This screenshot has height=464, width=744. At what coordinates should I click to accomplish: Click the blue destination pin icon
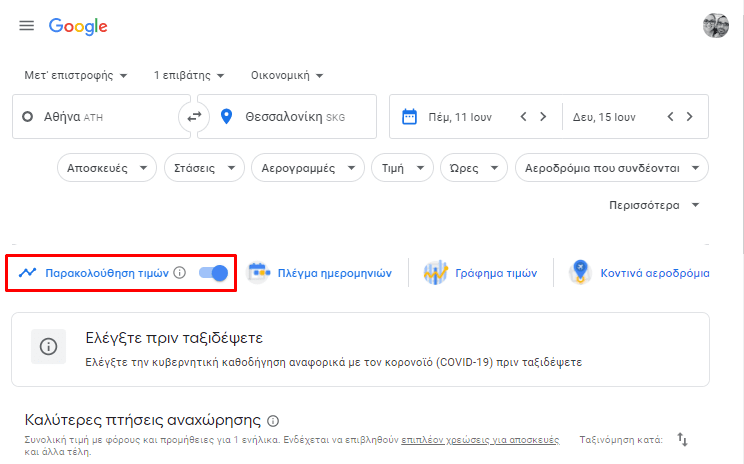(227, 117)
